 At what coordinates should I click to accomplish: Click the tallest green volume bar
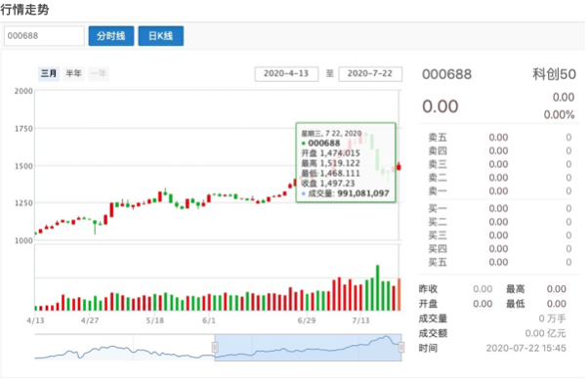tap(378, 288)
